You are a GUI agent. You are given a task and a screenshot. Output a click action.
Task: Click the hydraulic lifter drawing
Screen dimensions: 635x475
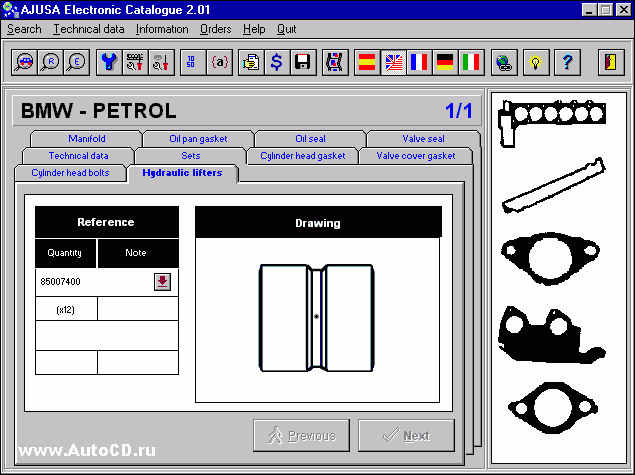(x=316, y=318)
